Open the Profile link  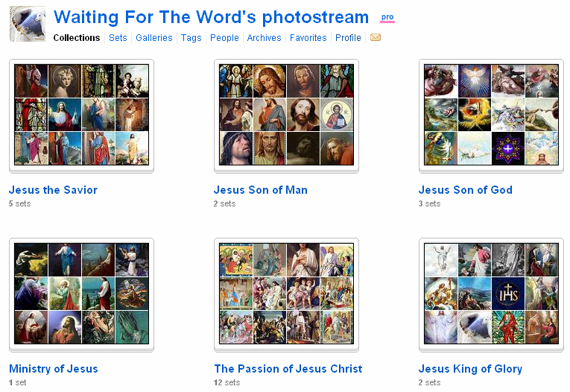pos(348,38)
